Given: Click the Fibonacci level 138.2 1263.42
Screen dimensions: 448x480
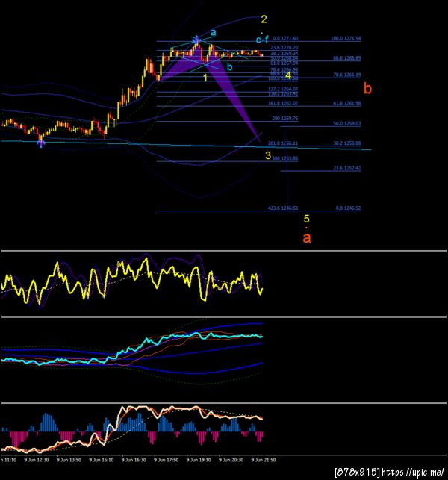Looking at the screenshot, I should coord(283,93).
